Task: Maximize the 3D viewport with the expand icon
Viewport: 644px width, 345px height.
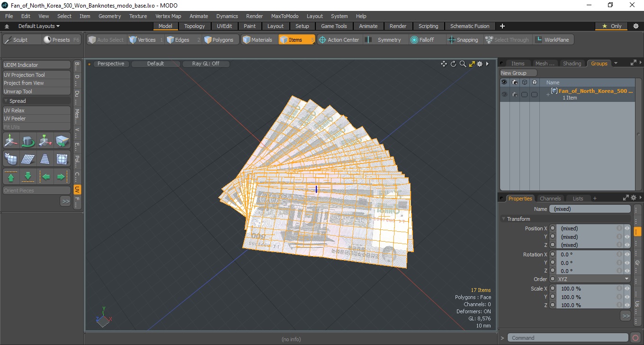Action: [x=472, y=64]
